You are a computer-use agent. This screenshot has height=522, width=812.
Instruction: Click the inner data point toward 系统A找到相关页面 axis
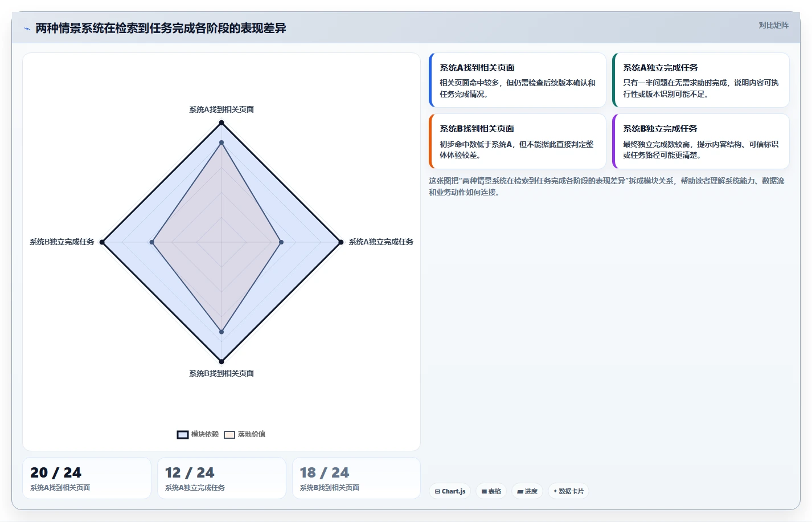pos(222,142)
